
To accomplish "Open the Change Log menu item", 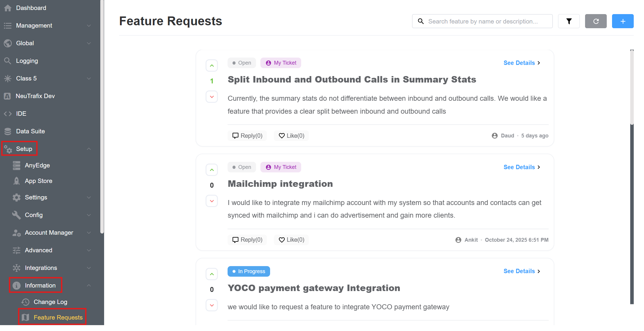I will [x=50, y=302].
